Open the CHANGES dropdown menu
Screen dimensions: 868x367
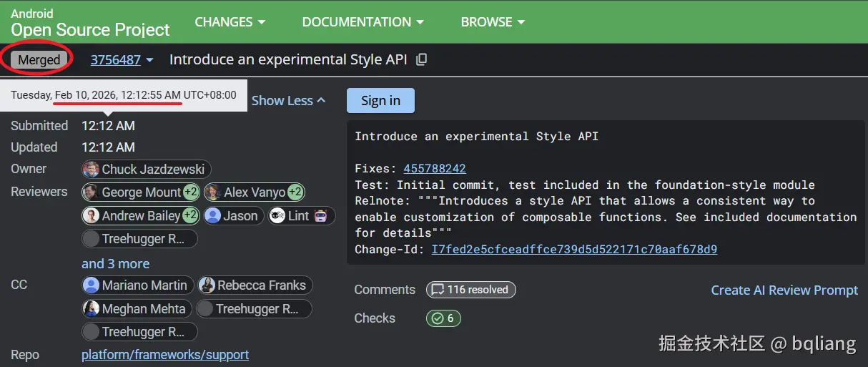coord(230,22)
